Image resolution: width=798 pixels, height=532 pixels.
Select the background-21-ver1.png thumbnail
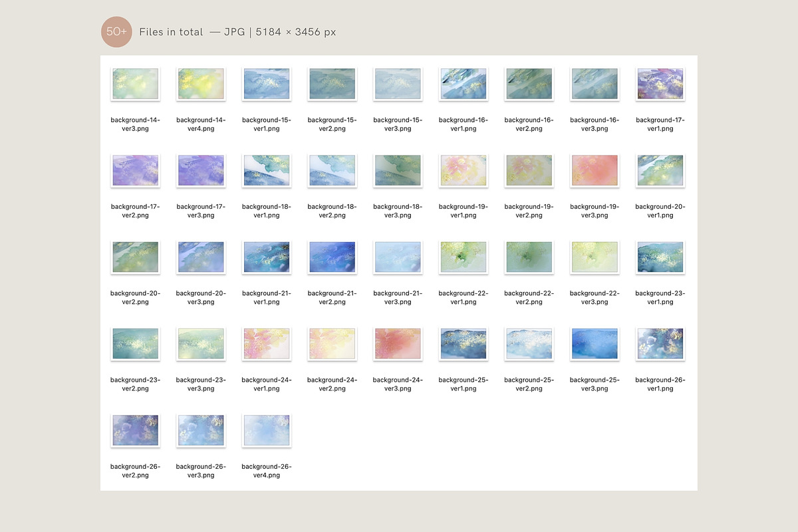point(267,257)
